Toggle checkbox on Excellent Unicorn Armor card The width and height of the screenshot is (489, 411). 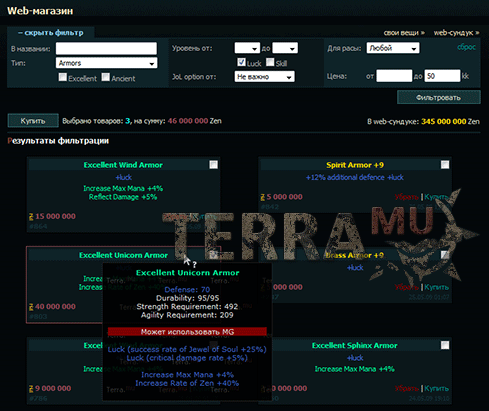214,255
